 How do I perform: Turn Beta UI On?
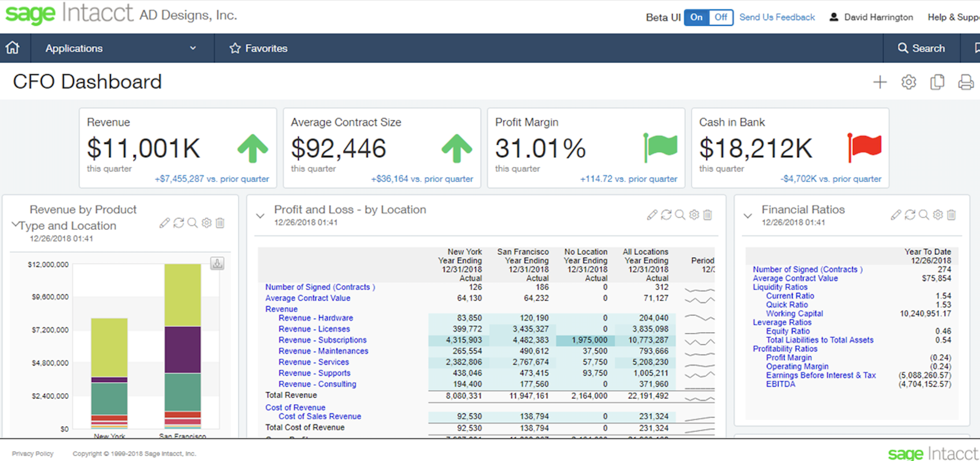[x=696, y=17]
